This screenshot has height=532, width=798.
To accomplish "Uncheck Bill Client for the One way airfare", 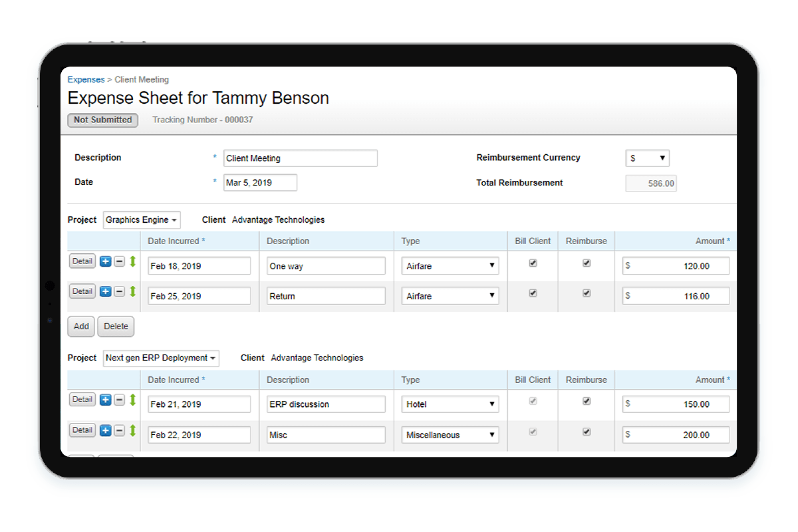I will tap(532, 262).
